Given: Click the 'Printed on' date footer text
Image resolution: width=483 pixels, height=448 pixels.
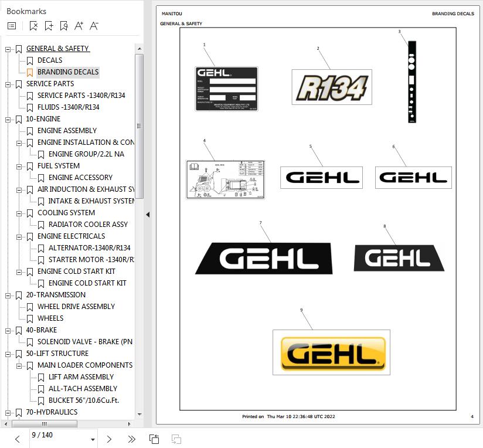Looking at the screenshot, I should coord(288,416).
